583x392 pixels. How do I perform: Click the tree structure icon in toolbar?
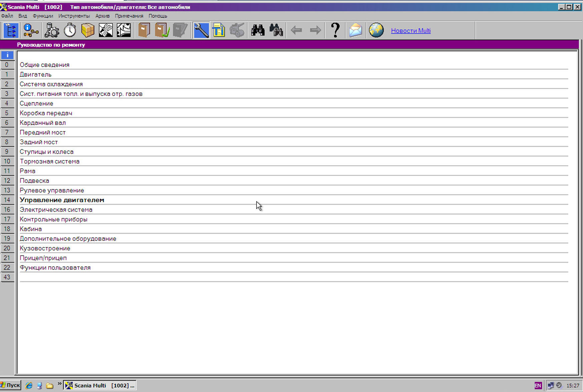point(11,30)
